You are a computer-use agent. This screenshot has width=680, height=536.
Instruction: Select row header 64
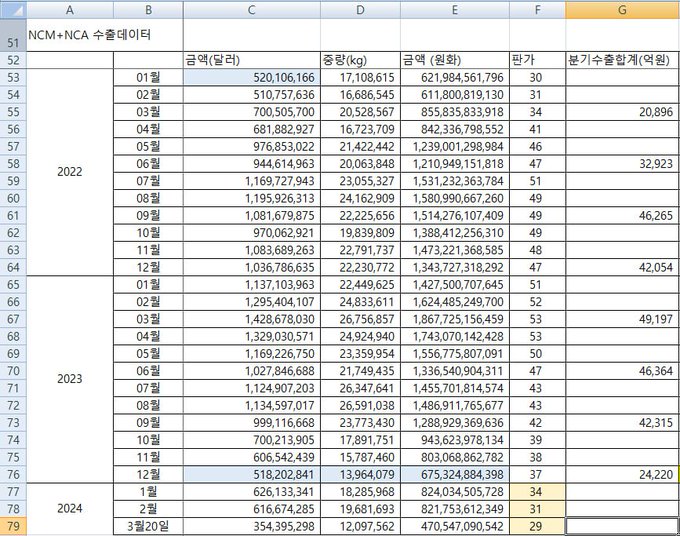coord(13,267)
